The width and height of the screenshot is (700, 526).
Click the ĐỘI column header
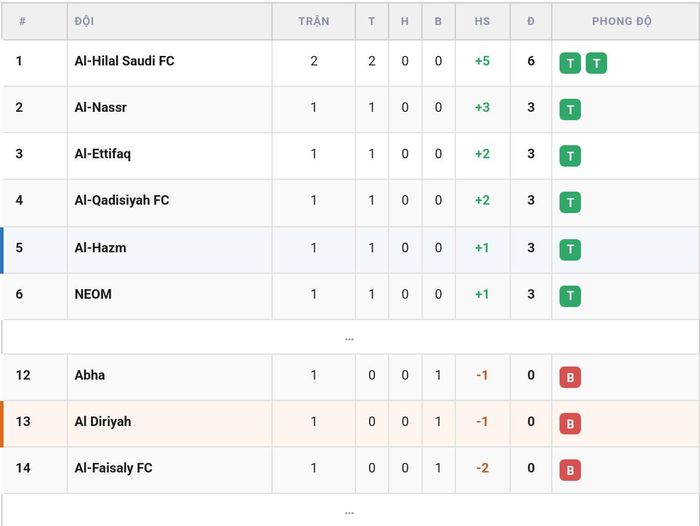pyautogui.click(x=84, y=21)
